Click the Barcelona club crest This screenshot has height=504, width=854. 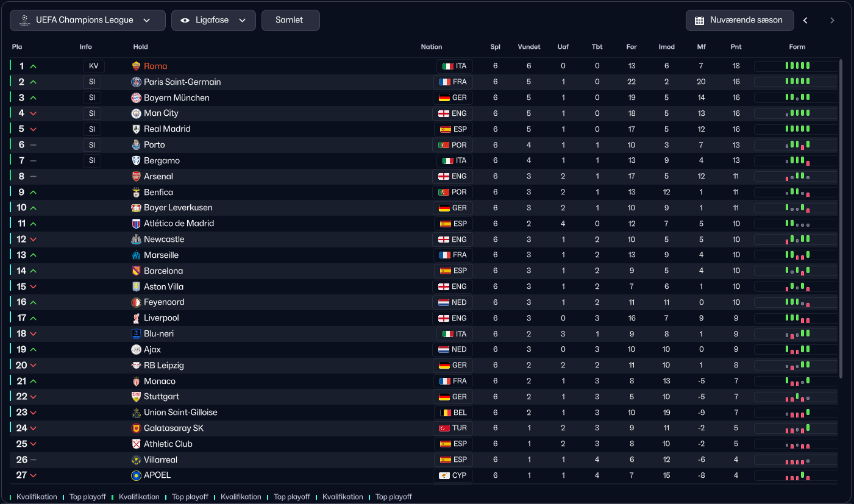tap(137, 271)
